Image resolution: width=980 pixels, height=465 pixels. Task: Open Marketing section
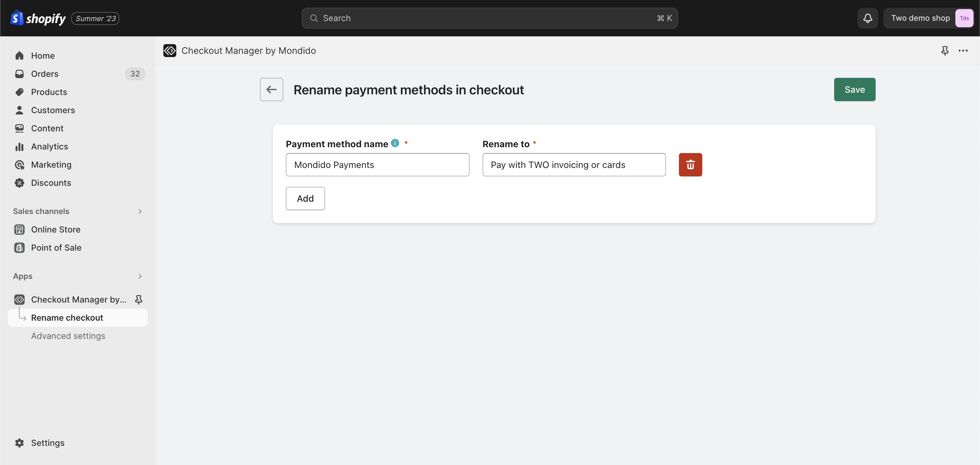pyautogui.click(x=77, y=165)
